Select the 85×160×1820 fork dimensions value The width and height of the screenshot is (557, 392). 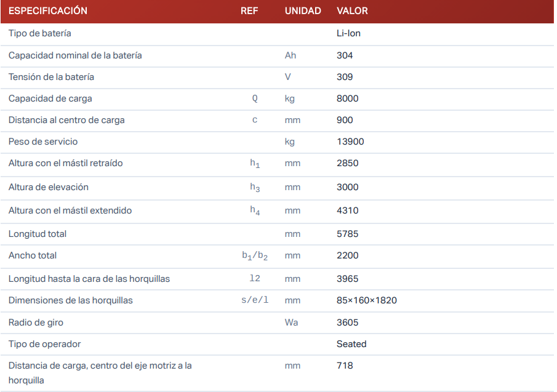tap(366, 300)
